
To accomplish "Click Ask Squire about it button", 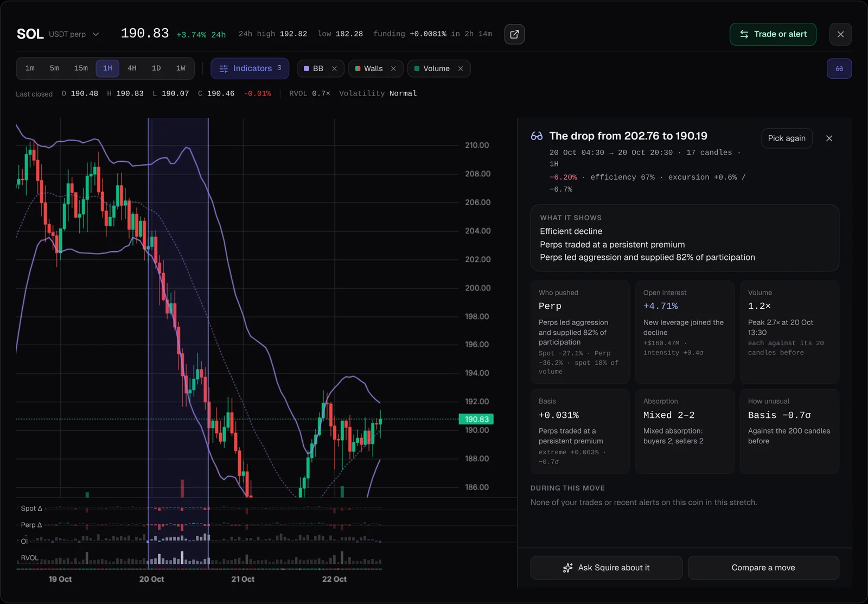I will [x=607, y=568].
